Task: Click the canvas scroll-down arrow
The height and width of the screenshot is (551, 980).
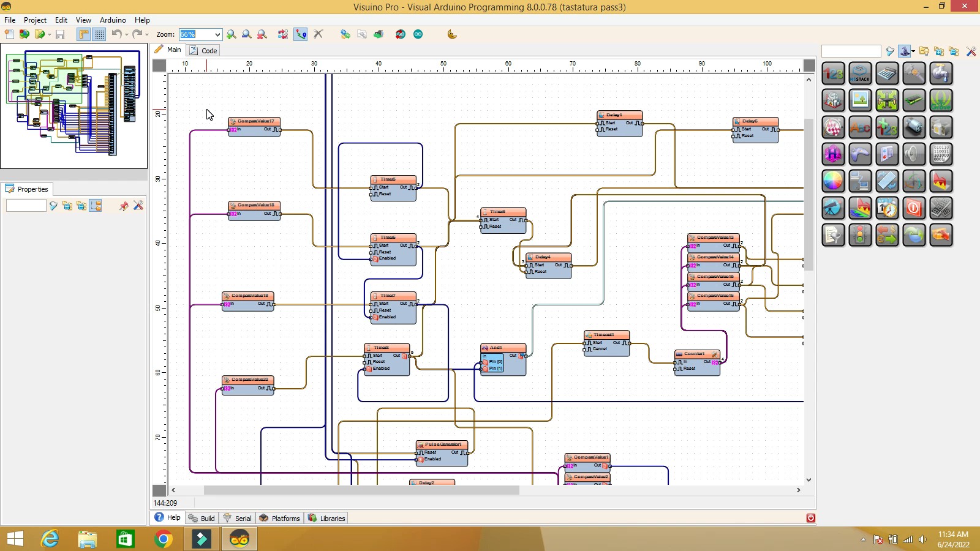Action: point(809,480)
